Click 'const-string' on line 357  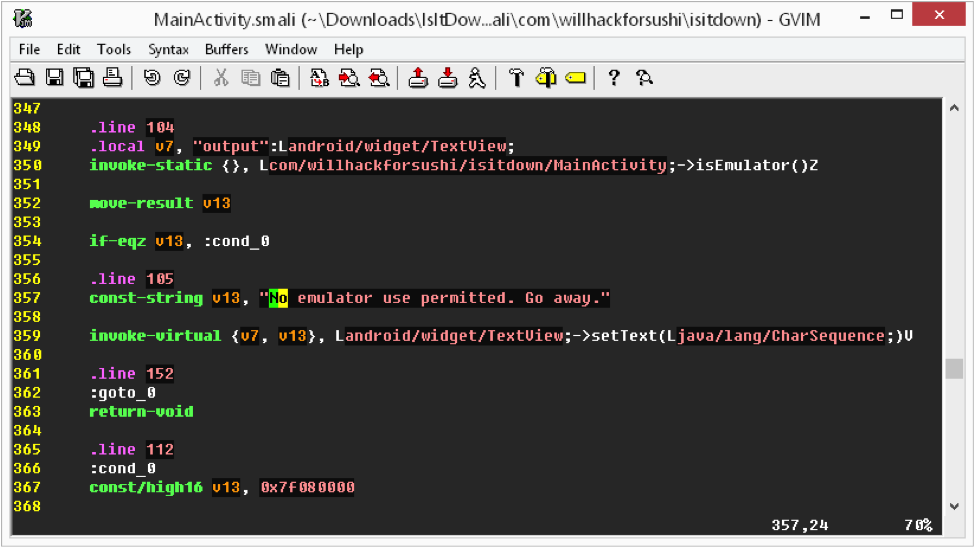click(146, 298)
